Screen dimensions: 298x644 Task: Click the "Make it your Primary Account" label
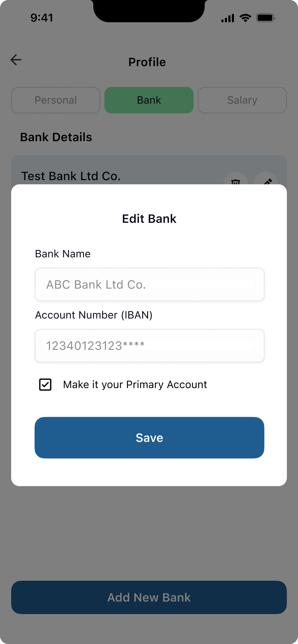[135, 385]
